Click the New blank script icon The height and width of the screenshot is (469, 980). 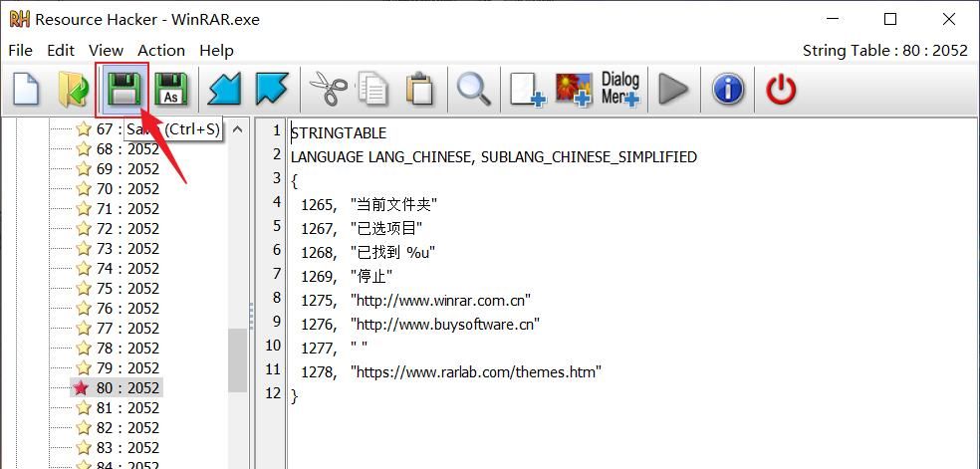click(x=26, y=90)
